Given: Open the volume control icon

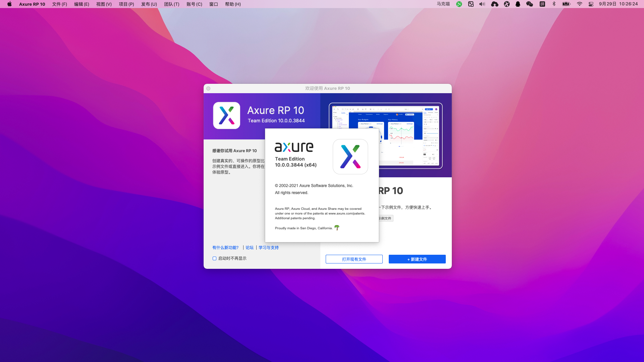Looking at the screenshot, I should pyautogui.click(x=482, y=4).
